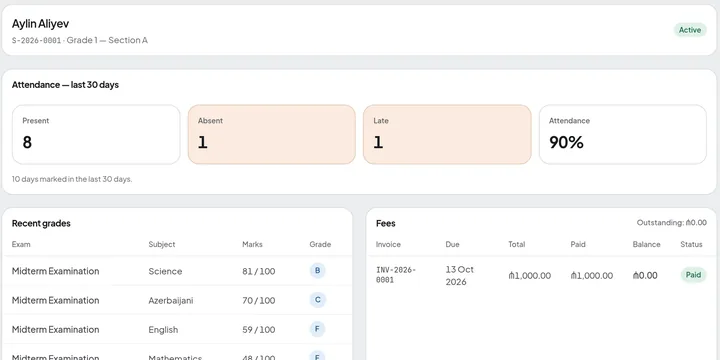Viewport: 720px width, 360px height.
Task: Open the Late count card
Action: tap(447, 135)
